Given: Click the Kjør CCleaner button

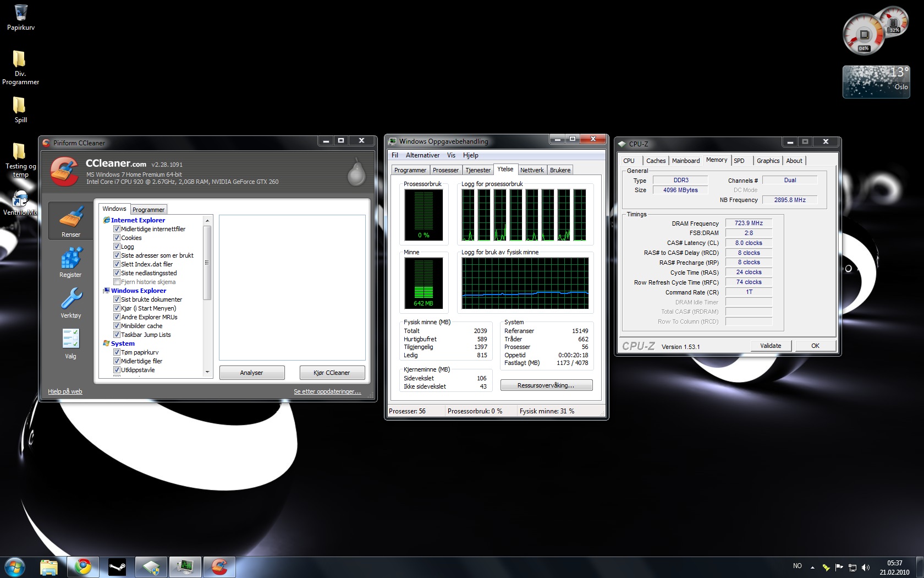Looking at the screenshot, I should click(332, 373).
